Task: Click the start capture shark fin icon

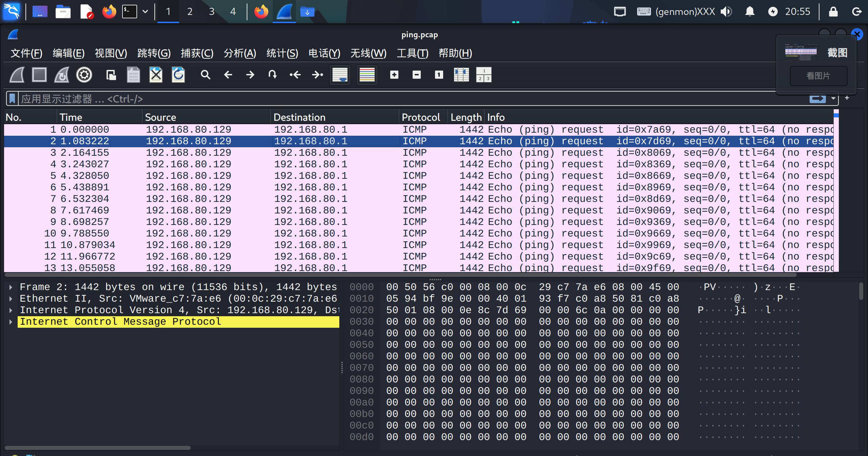Action: point(17,75)
